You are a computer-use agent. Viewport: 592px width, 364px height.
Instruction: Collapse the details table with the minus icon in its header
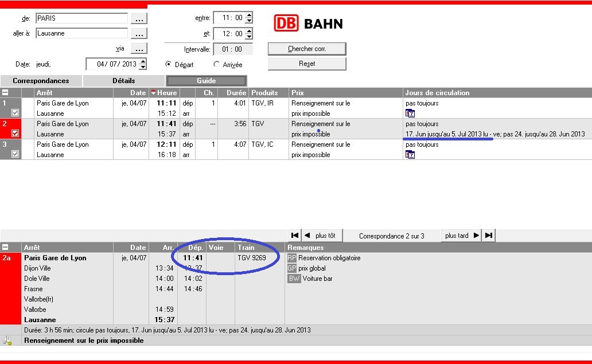coord(5,248)
